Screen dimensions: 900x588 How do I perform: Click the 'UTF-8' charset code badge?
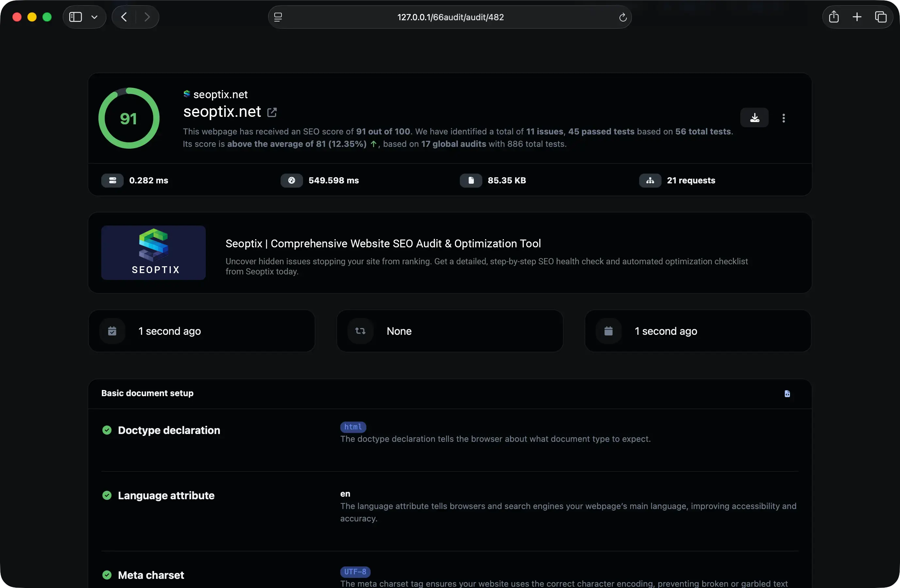click(x=355, y=571)
